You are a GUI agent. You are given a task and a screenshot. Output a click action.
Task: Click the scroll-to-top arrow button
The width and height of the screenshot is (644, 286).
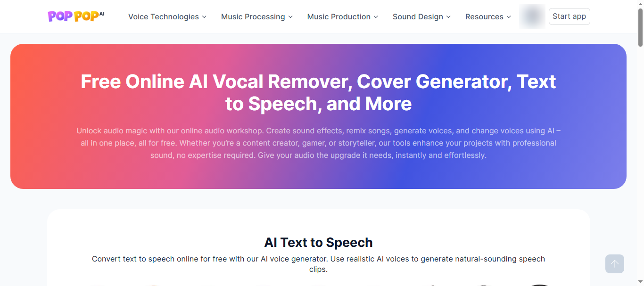(615, 264)
